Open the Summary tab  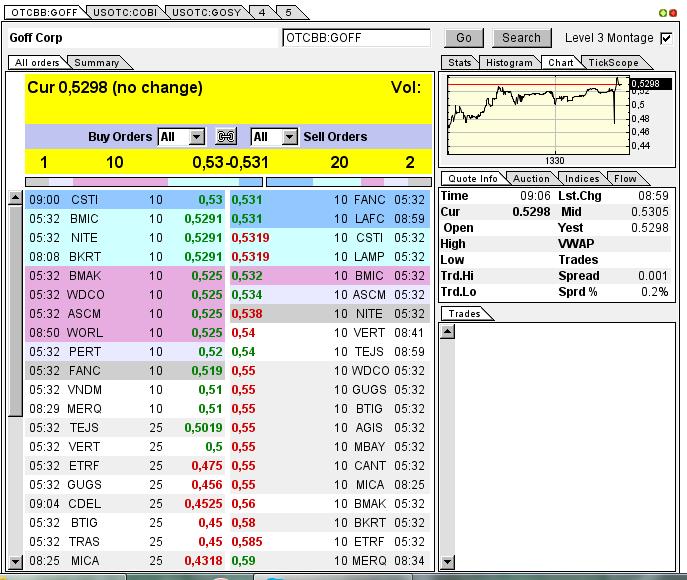pyautogui.click(x=97, y=63)
